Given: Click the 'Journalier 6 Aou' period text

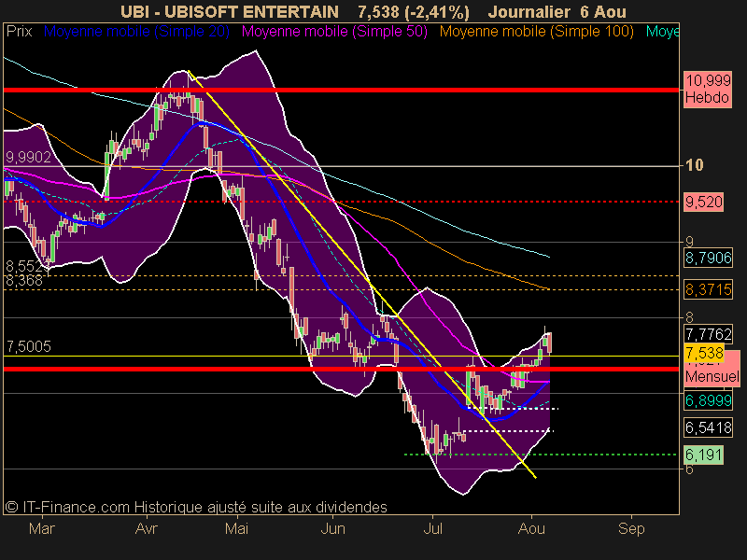Looking at the screenshot, I should [557, 11].
